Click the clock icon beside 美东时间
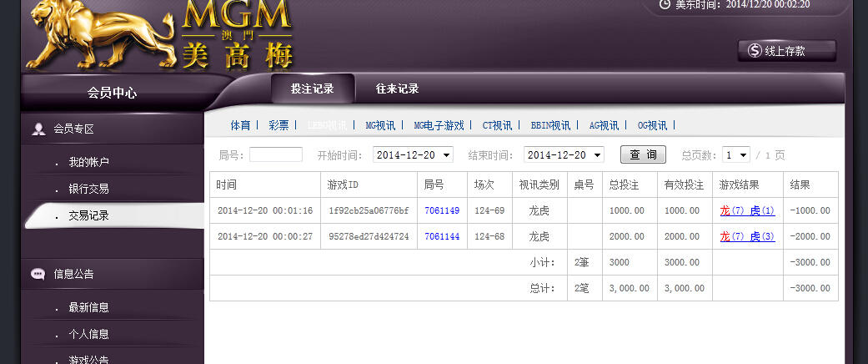The width and height of the screenshot is (868, 364). tap(665, 4)
